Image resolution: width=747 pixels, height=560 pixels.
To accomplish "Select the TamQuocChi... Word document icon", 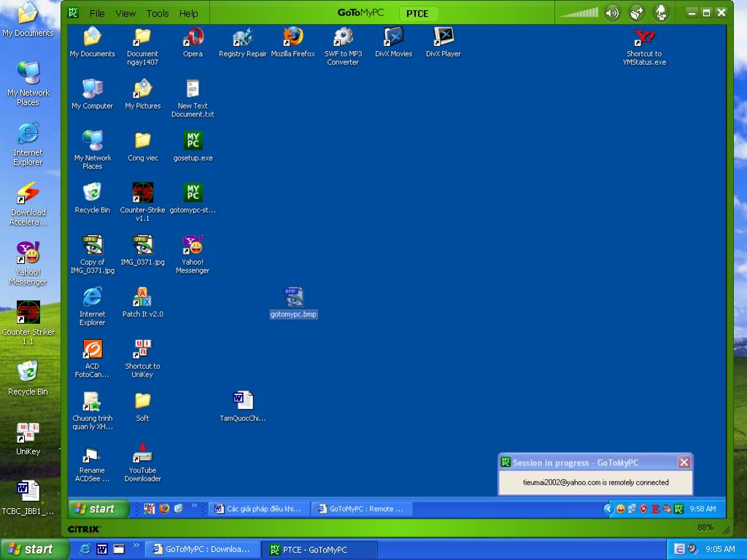I will coord(243,407).
